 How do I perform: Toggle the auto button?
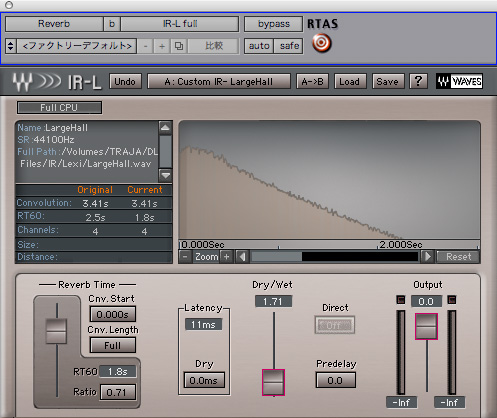tap(259, 46)
